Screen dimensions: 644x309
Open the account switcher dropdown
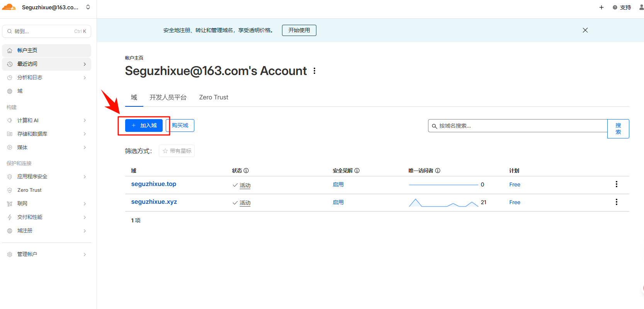click(88, 7)
